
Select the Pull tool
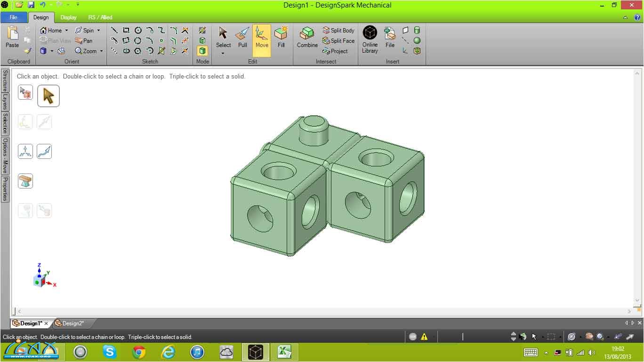coord(242,38)
